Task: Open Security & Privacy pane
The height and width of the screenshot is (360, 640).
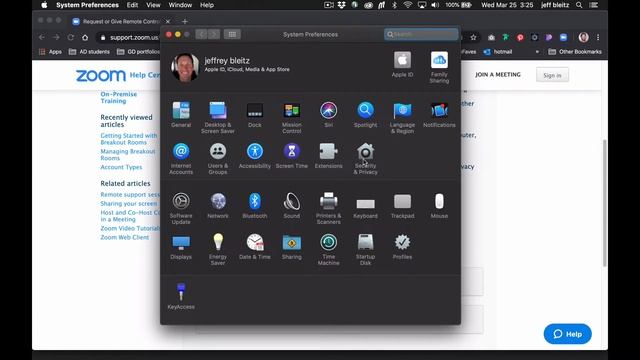Action: click(x=365, y=158)
